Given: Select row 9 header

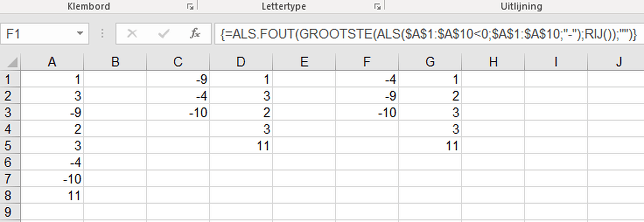Looking at the screenshot, I should tap(8, 212).
